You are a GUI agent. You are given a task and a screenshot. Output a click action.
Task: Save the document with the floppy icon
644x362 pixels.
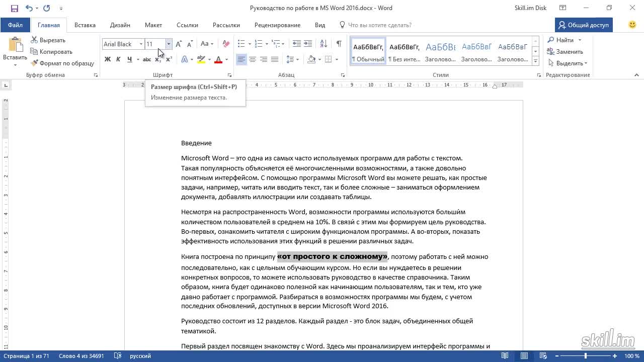(14, 8)
